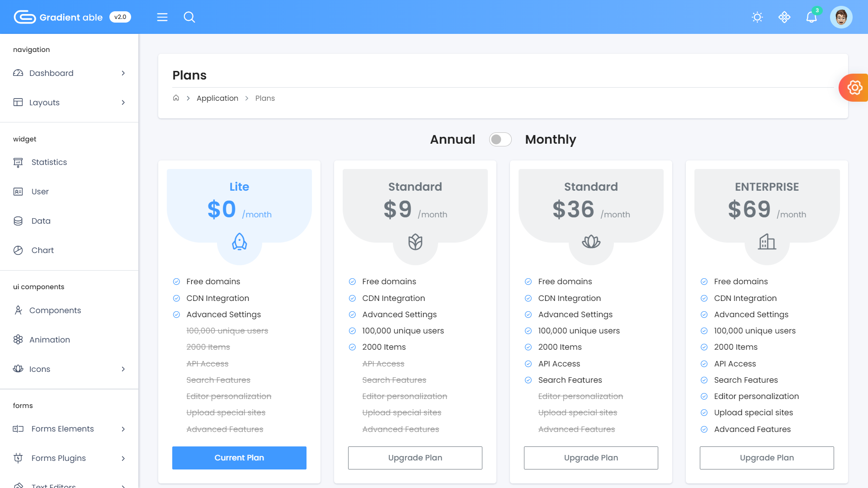Click the Current Plan button

239,458
